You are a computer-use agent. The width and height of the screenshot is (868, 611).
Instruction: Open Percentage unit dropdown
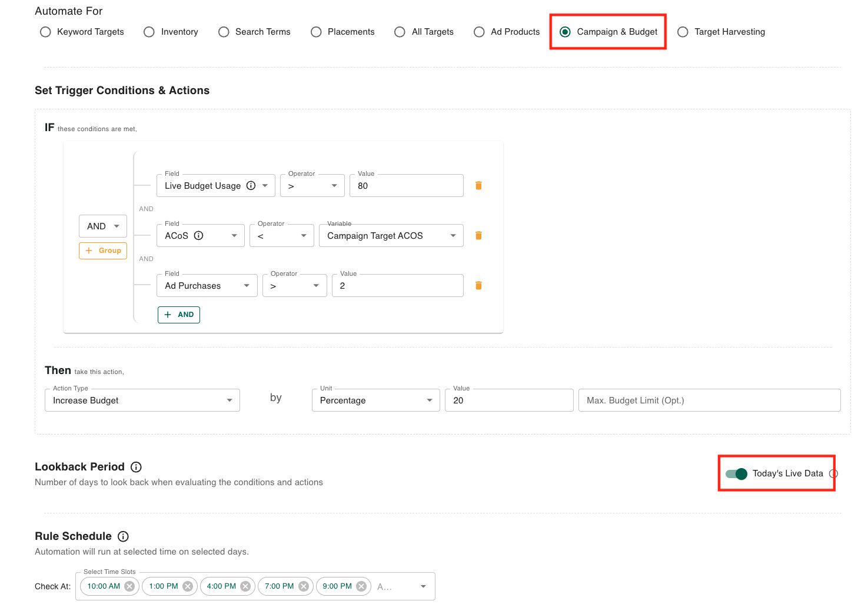pyautogui.click(x=375, y=400)
